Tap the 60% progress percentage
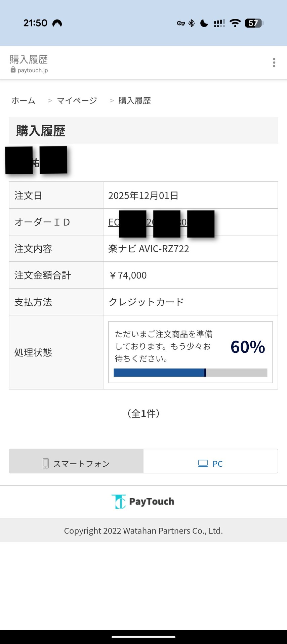Screen dimensions: 287x644 tap(248, 347)
